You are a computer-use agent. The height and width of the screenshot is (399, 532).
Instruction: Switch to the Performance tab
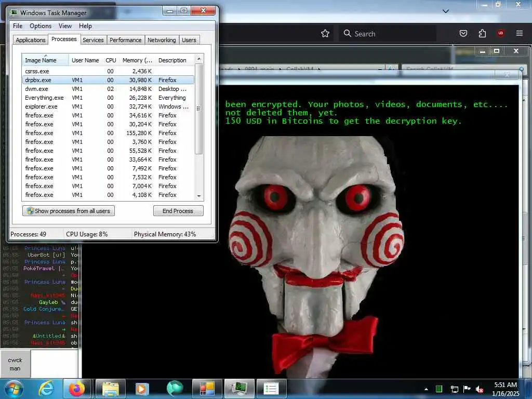125,40
